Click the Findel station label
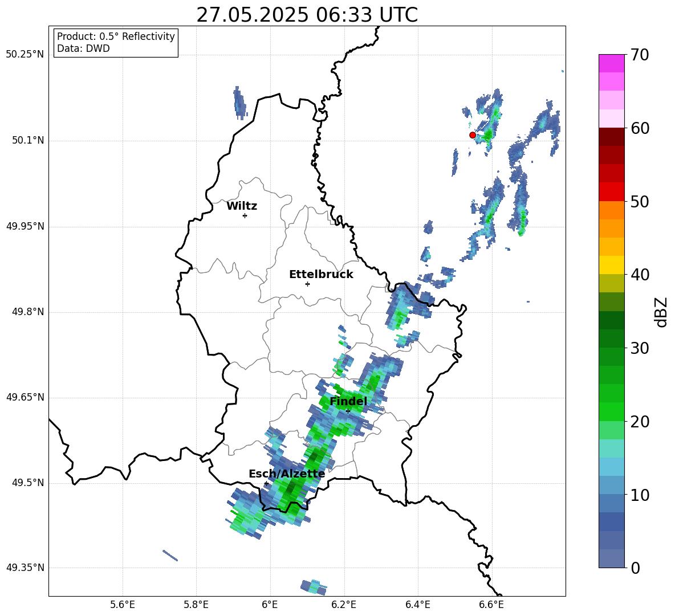This screenshot has width=675, height=616. click(x=348, y=401)
